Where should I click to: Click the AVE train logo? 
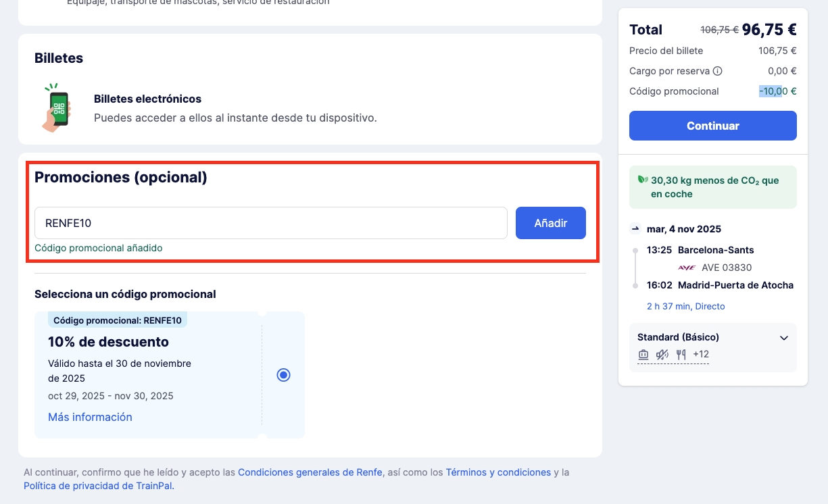click(687, 268)
